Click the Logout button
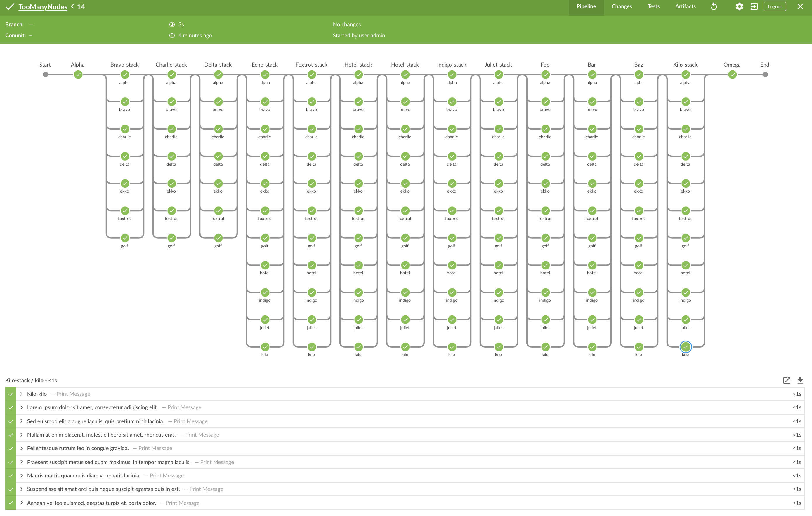This screenshot has width=812, height=516. click(775, 6)
